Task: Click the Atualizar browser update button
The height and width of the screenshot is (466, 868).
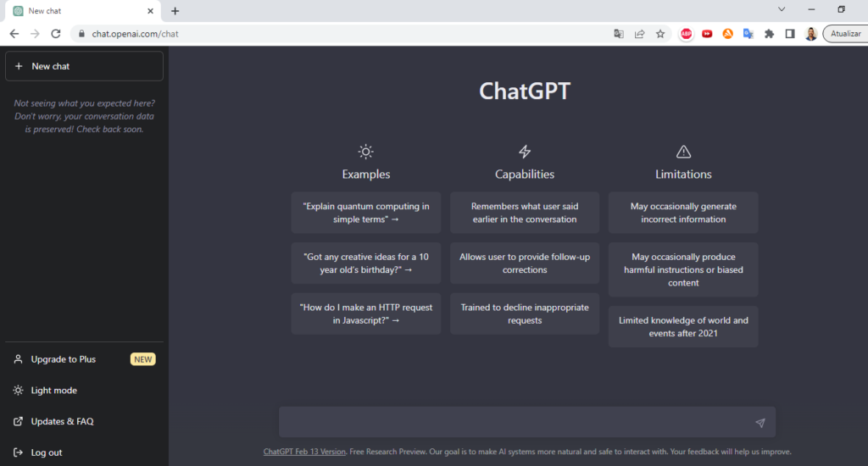Action: [845, 34]
